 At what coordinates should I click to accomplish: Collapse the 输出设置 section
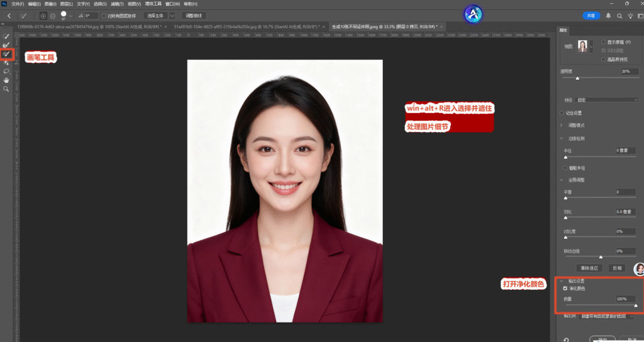pyautogui.click(x=562, y=281)
